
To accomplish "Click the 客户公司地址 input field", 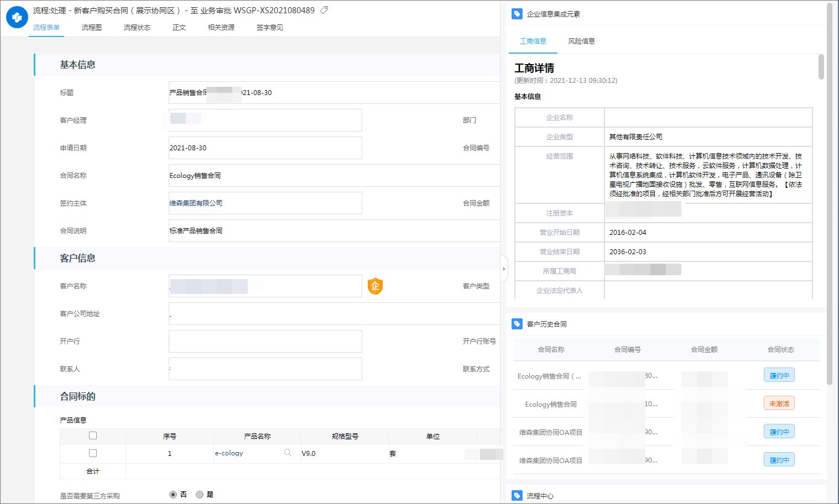I will (x=334, y=313).
